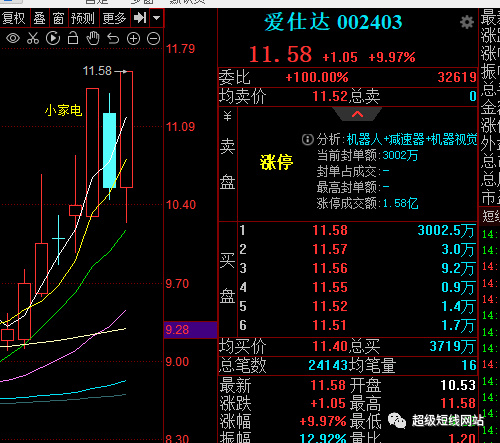Click the ¥ icon above 卖盘
This screenshot has height=443, width=500.
[x=228, y=116]
